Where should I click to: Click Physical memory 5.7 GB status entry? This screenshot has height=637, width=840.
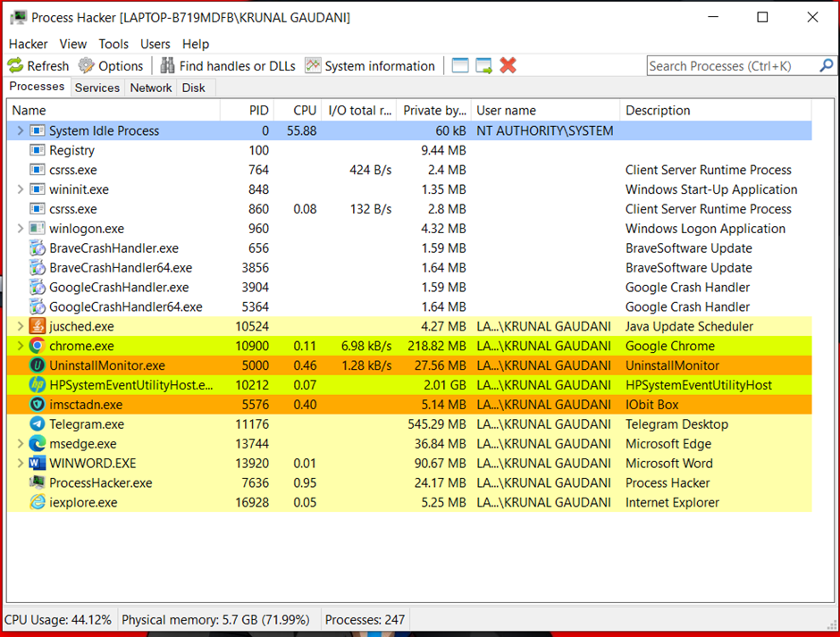(216, 620)
